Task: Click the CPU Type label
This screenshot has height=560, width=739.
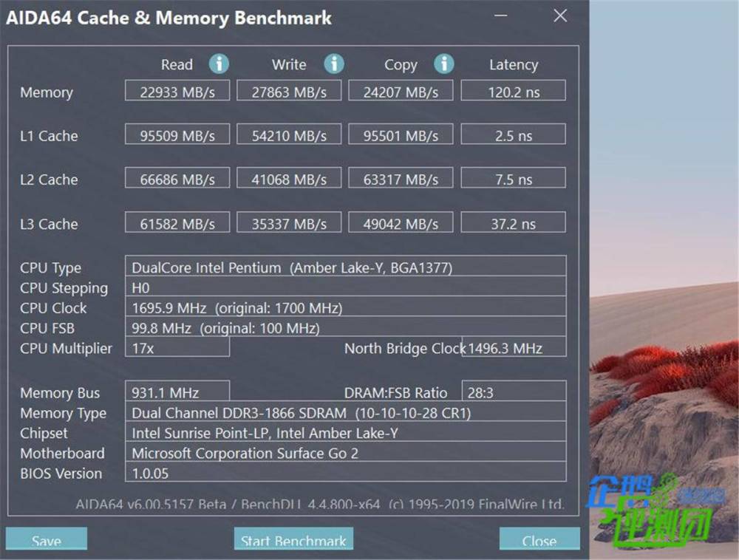Action: tap(50, 268)
